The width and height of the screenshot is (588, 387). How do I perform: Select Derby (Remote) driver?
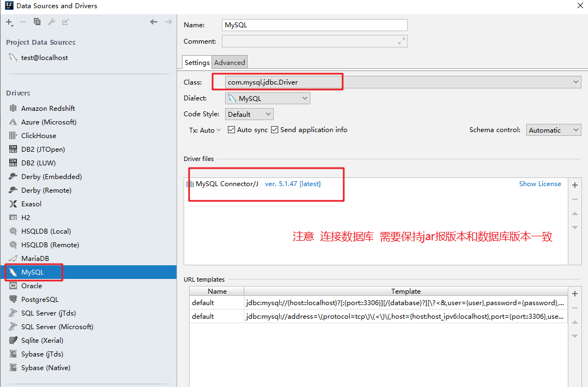[46, 190]
